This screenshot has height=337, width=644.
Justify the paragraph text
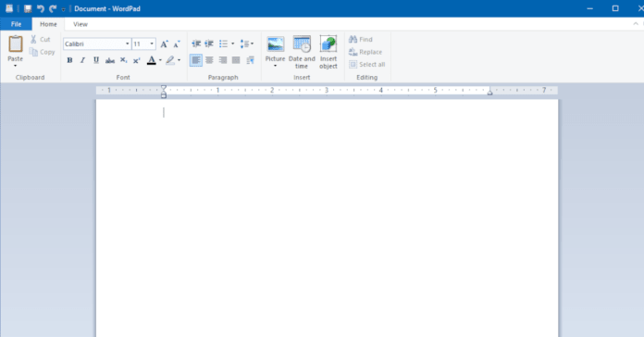coord(236,60)
